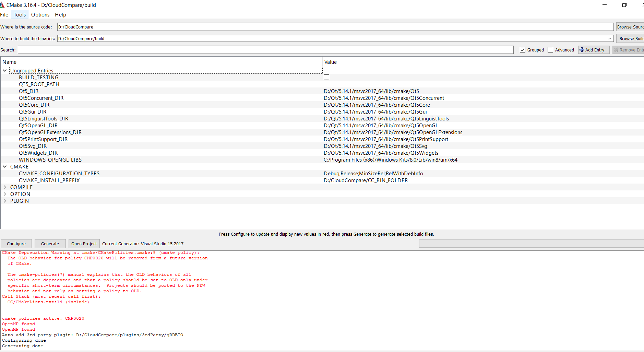Viewport: 644px width, 352px height.
Task: Click the 'Configuring done' log line
Action: tap(24, 340)
